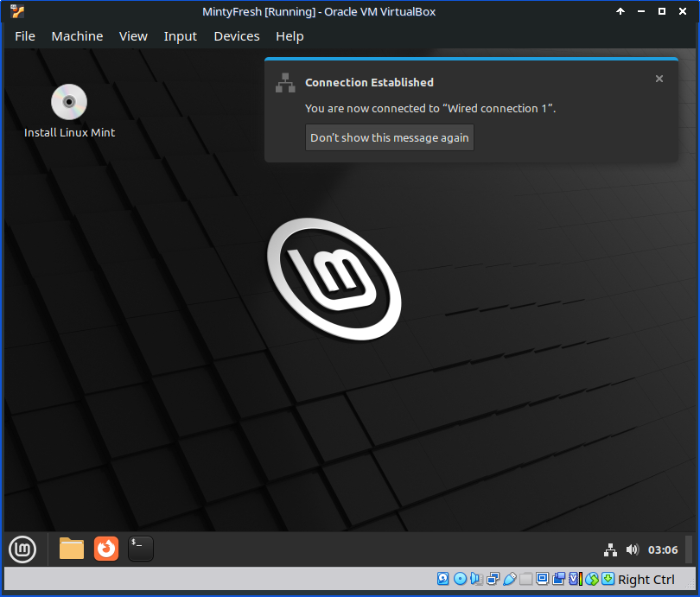
Task: Click the network adapter indicator in status bar
Action: click(493, 579)
